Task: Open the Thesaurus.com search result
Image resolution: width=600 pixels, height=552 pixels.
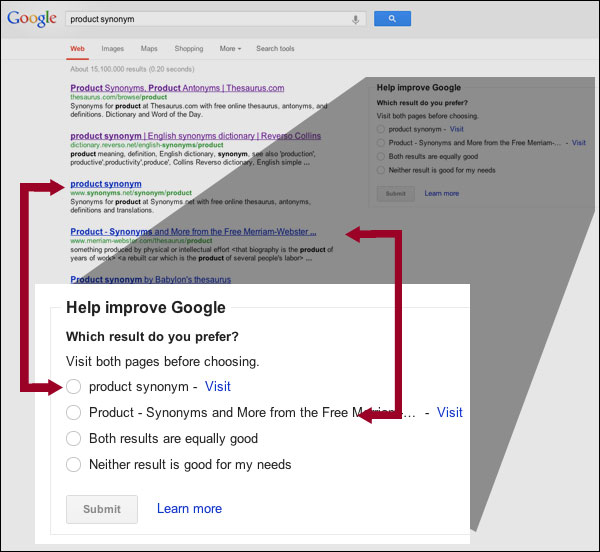Action: [x=177, y=88]
